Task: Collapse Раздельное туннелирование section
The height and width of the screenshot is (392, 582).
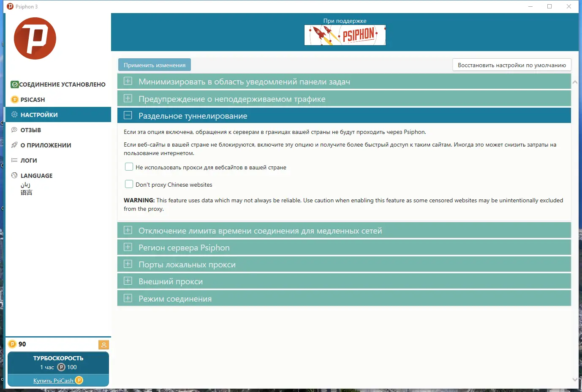Action: click(x=344, y=116)
